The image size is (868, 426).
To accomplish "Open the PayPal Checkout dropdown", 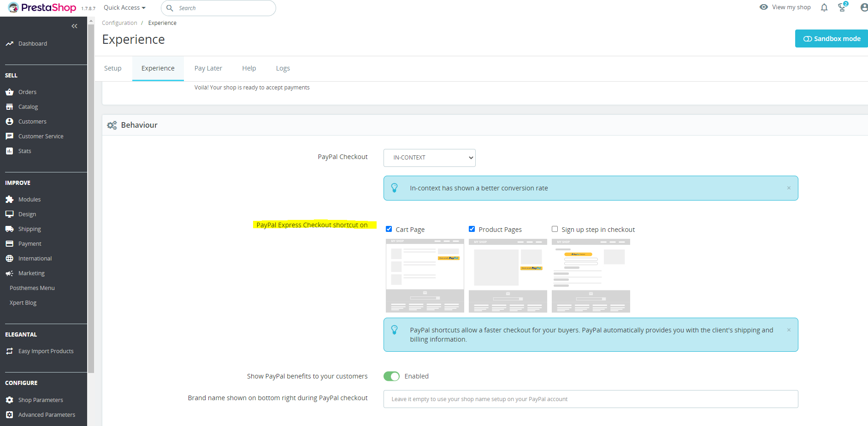I will pos(430,158).
